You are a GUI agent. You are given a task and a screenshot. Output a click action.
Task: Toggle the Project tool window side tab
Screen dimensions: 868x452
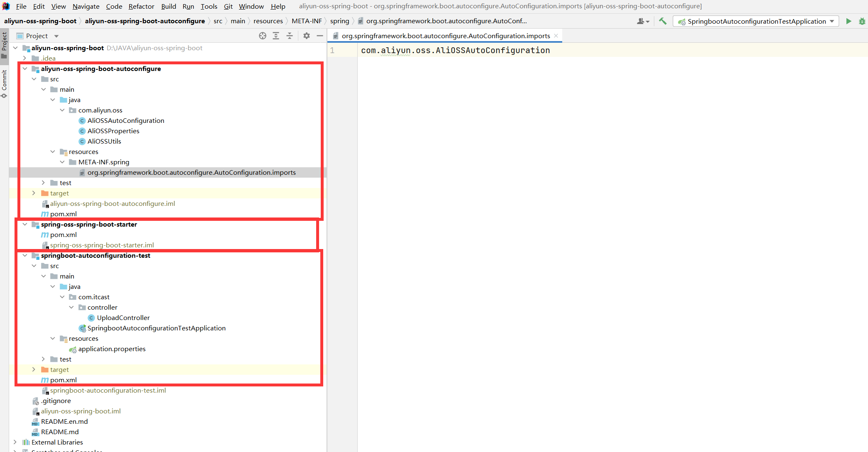click(4, 45)
